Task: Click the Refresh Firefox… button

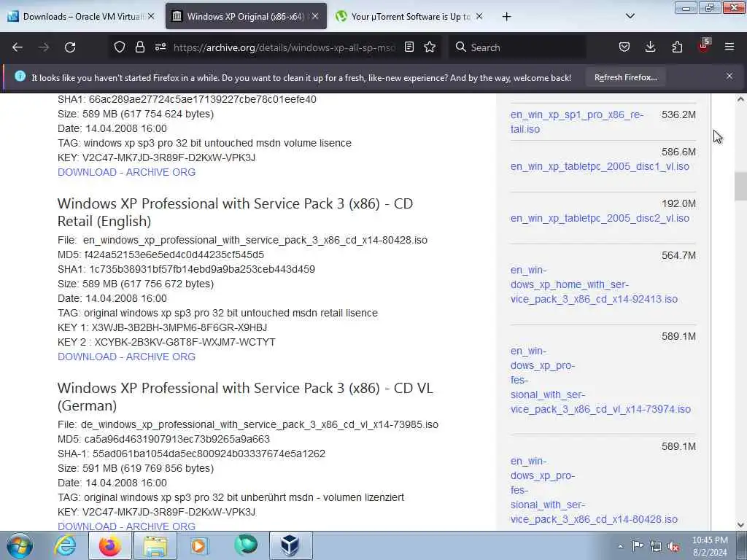Action: [x=625, y=77]
